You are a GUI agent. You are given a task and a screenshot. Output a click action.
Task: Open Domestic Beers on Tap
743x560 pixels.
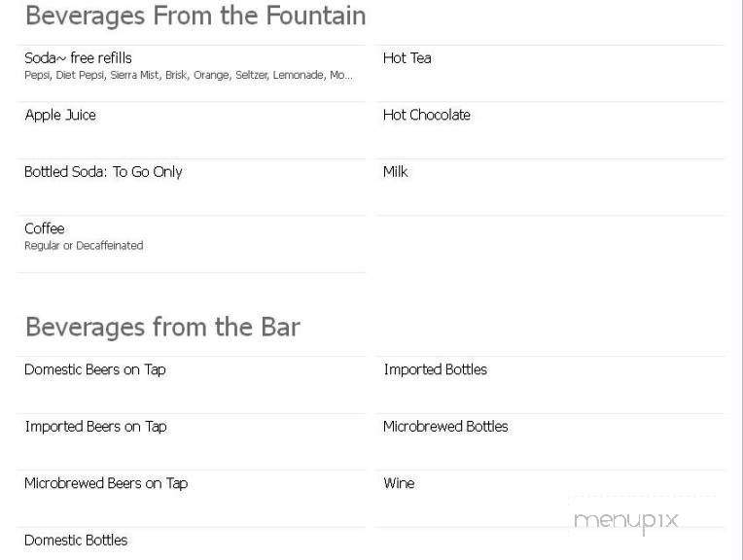pyautogui.click(x=94, y=369)
